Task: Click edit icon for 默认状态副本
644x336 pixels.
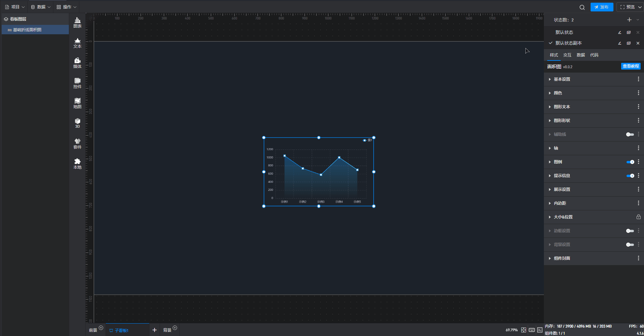Action: tap(619, 43)
